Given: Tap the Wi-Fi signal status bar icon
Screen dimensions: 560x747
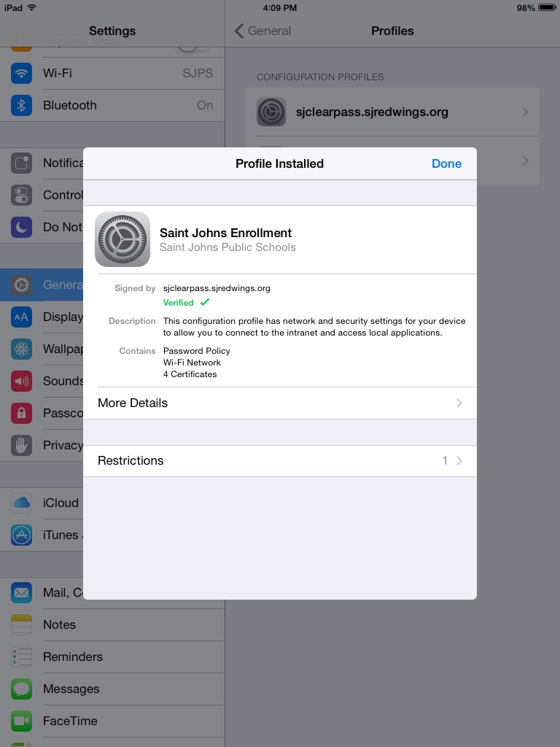Looking at the screenshot, I should (x=32, y=7).
